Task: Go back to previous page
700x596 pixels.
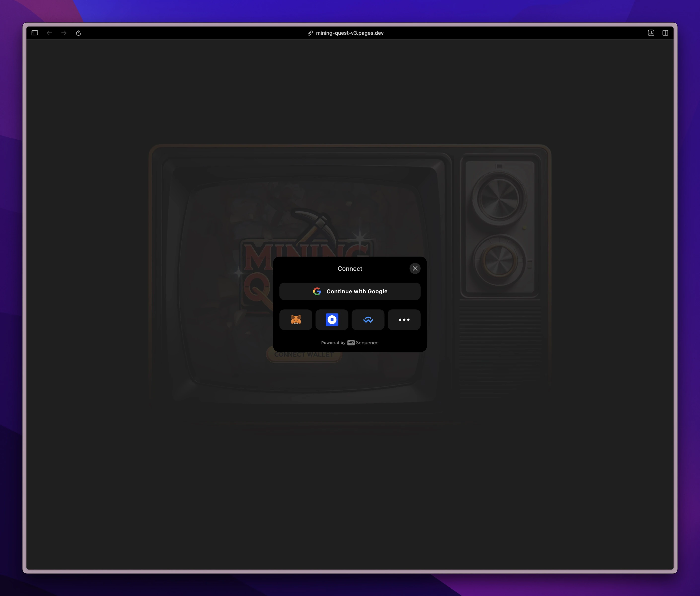Action: 49,33
